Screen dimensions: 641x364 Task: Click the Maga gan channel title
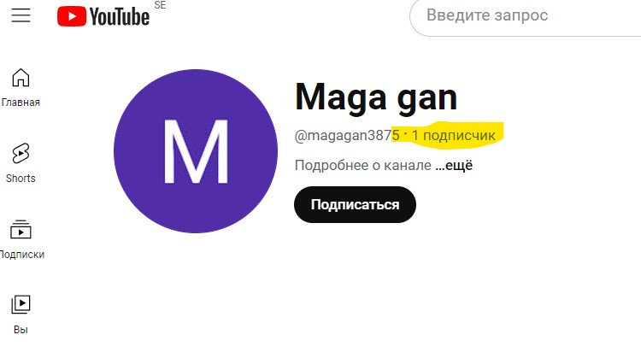coord(376,97)
